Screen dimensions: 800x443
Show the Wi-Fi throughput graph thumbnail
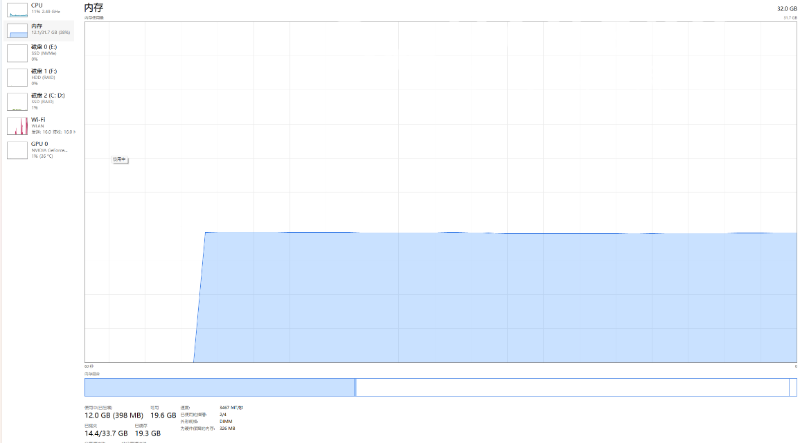[x=18, y=126]
